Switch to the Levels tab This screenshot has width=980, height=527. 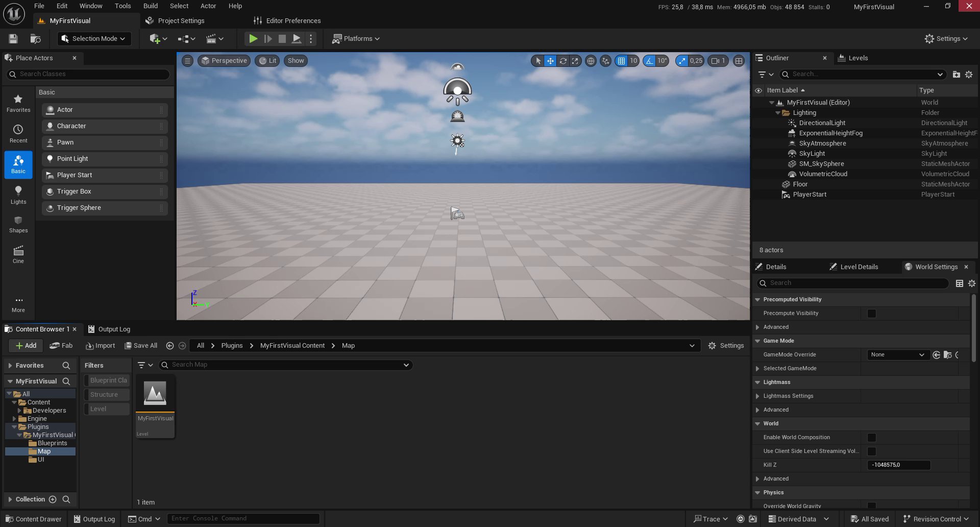point(853,58)
